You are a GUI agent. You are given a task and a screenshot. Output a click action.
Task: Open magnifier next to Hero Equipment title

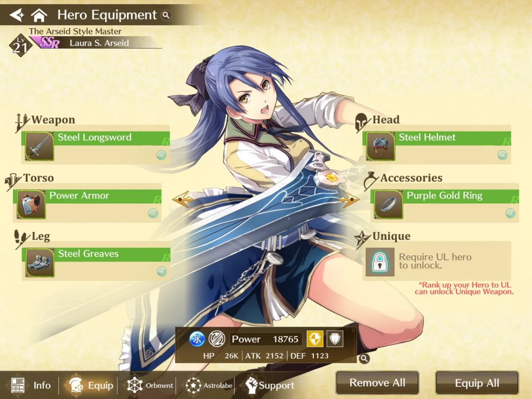[x=166, y=15]
